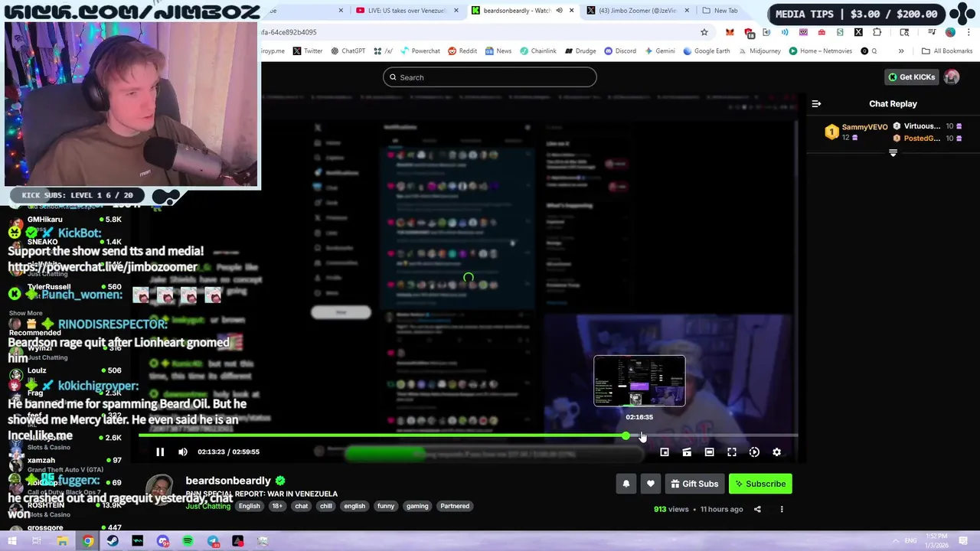Toggle theater mode in the player

pyautogui.click(x=709, y=452)
